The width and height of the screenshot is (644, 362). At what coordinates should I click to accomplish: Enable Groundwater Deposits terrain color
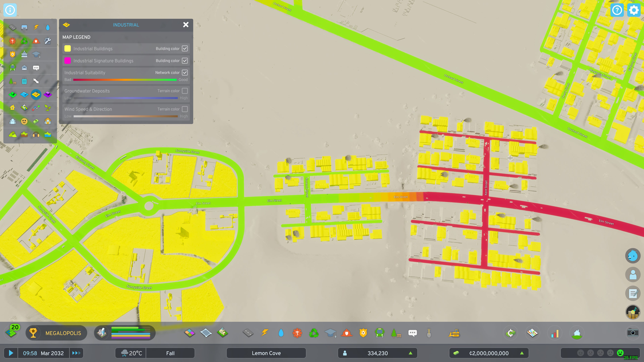coord(185,91)
